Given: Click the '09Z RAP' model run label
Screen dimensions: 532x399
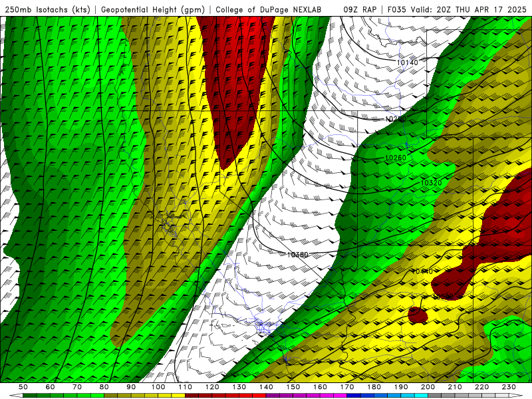Looking at the screenshot, I should (360, 10).
